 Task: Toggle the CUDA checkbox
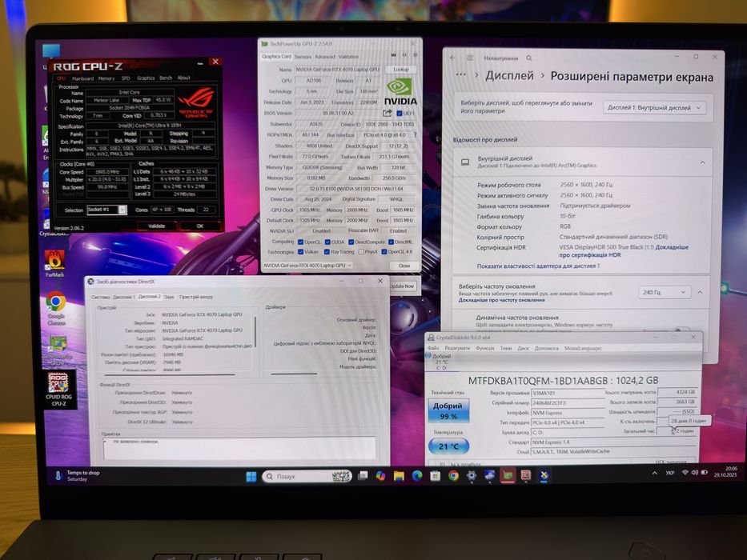point(327,242)
